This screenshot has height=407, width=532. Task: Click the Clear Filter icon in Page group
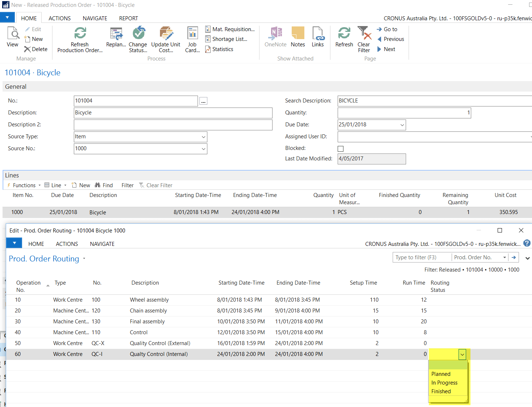tap(364, 34)
